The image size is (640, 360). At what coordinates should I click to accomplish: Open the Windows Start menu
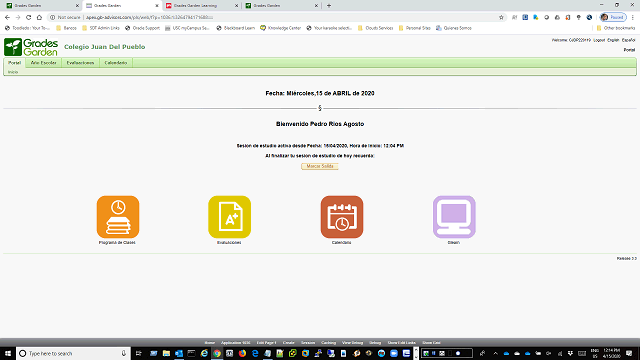point(8,353)
